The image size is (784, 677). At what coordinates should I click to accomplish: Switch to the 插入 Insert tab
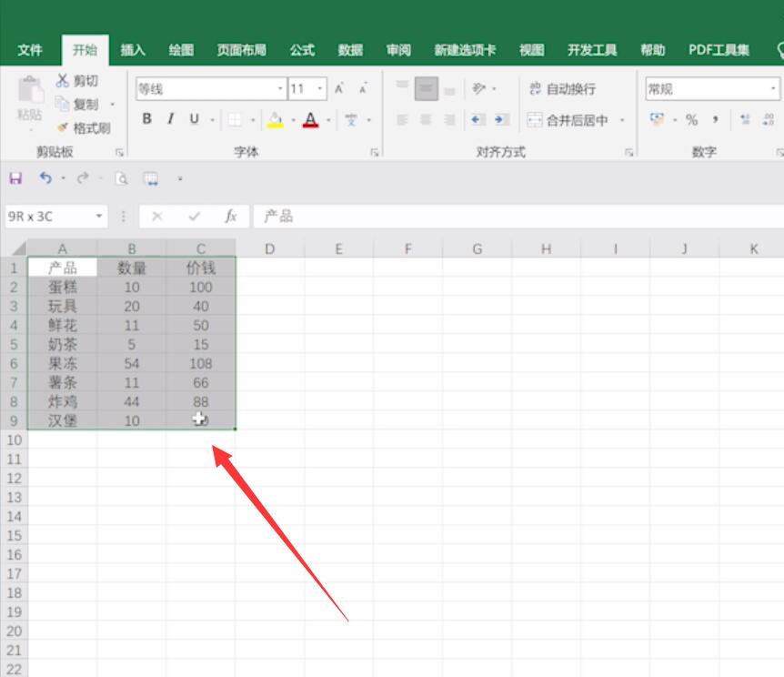[x=133, y=50]
